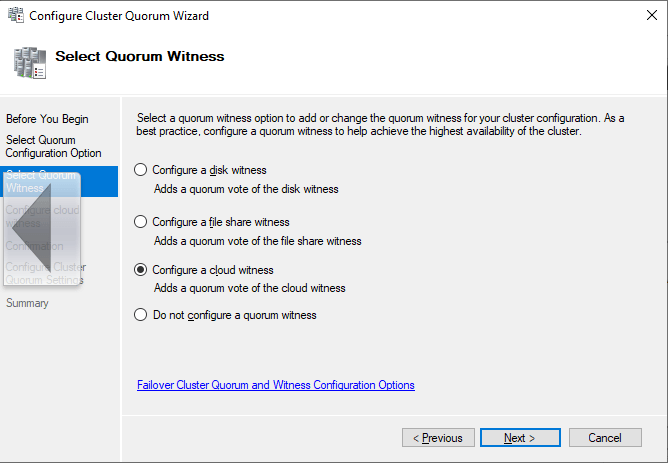Click the disk witness description text
Image resolution: width=668 pixels, height=463 pixels.
point(246,189)
